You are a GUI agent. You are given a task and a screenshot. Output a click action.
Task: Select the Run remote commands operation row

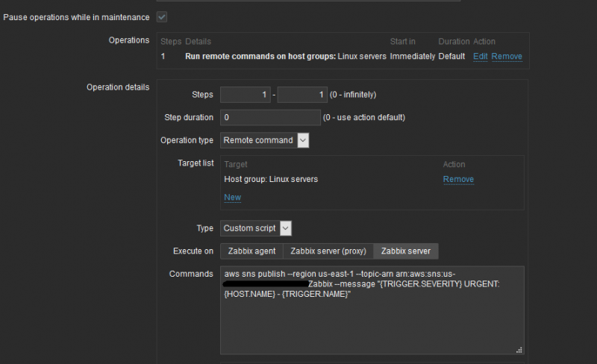286,57
